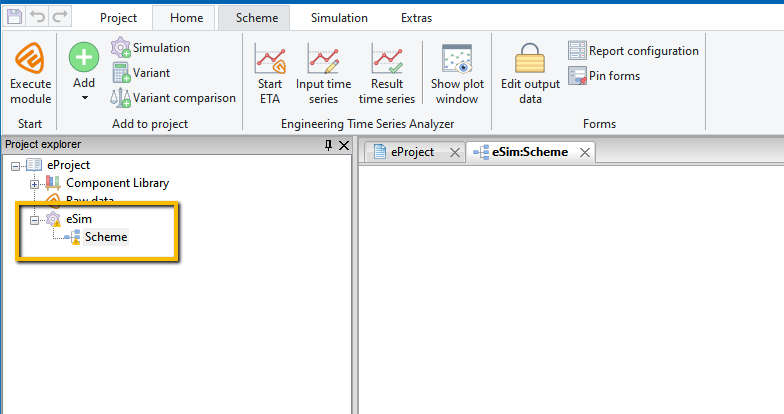
Task: Click the save disk icon
Action: coord(14,16)
